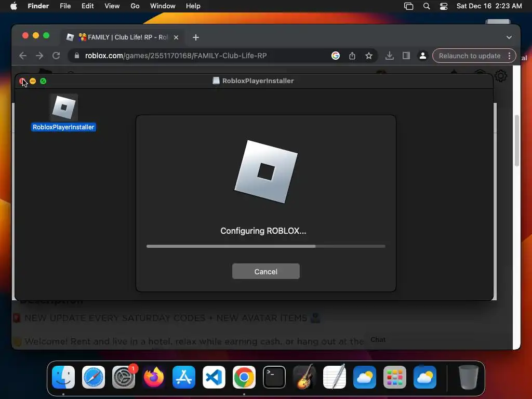Open the Trash
Viewport: 532px width, 399px height.
tap(469, 377)
